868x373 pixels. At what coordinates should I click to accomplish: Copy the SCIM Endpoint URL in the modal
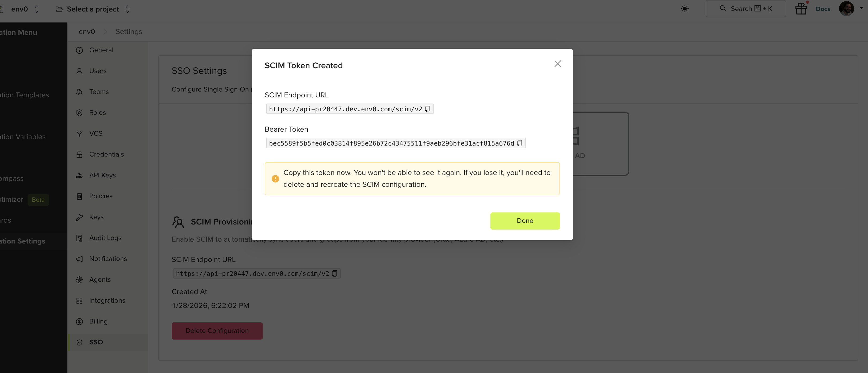pyautogui.click(x=428, y=109)
